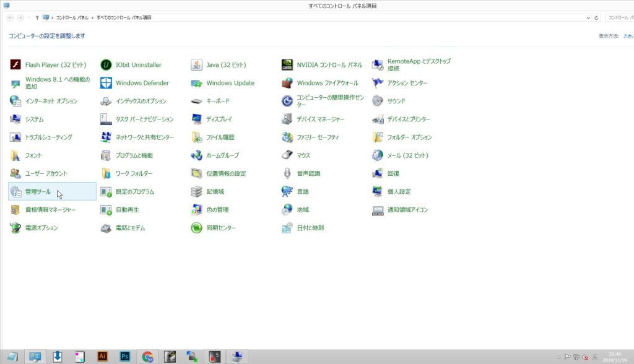
Task: Open Chrome from the taskbar
Action: [147, 357]
